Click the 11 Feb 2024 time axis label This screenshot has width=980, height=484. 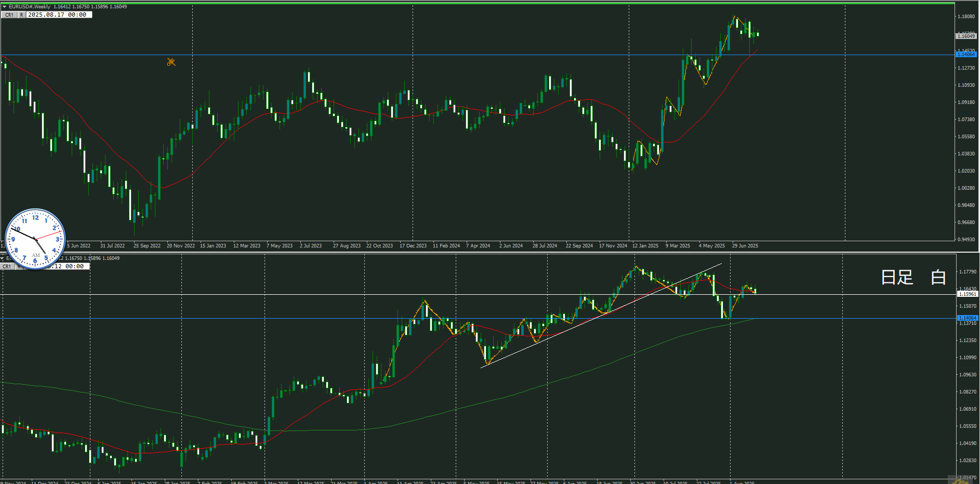pyautogui.click(x=446, y=246)
